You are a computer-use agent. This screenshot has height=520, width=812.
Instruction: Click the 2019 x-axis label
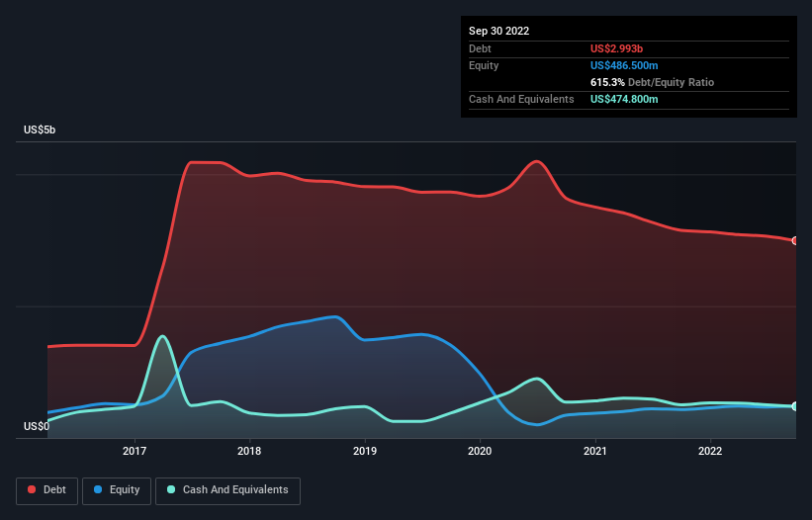(x=365, y=451)
